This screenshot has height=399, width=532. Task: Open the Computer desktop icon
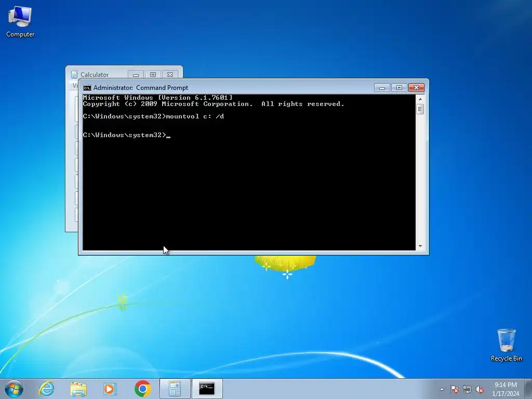pyautogui.click(x=20, y=21)
